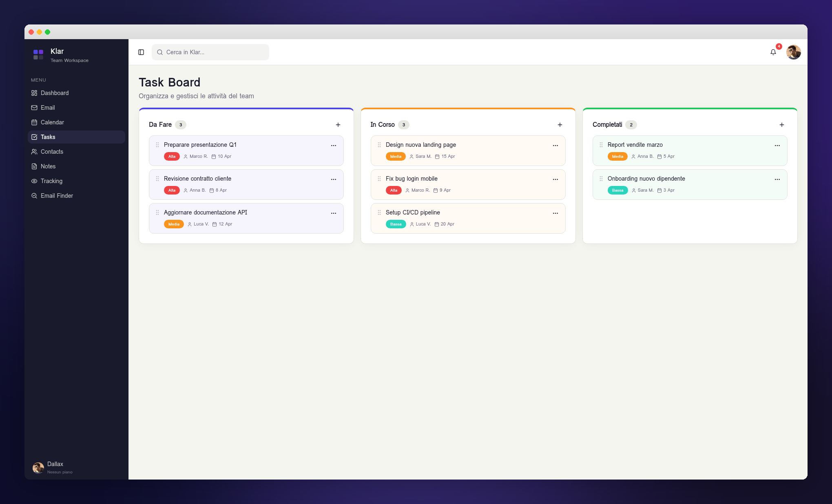Screen dimensions: 832x504
Task: Click the Alta priority badge on Revisione contratto cliente
Action: tap(171, 190)
